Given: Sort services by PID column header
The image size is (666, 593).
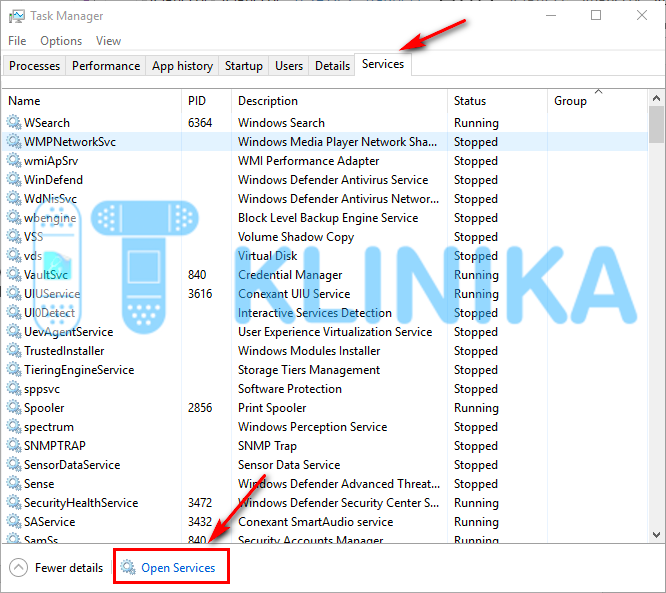Looking at the screenshot, I should pyautogui.click(x=197, y=101).
